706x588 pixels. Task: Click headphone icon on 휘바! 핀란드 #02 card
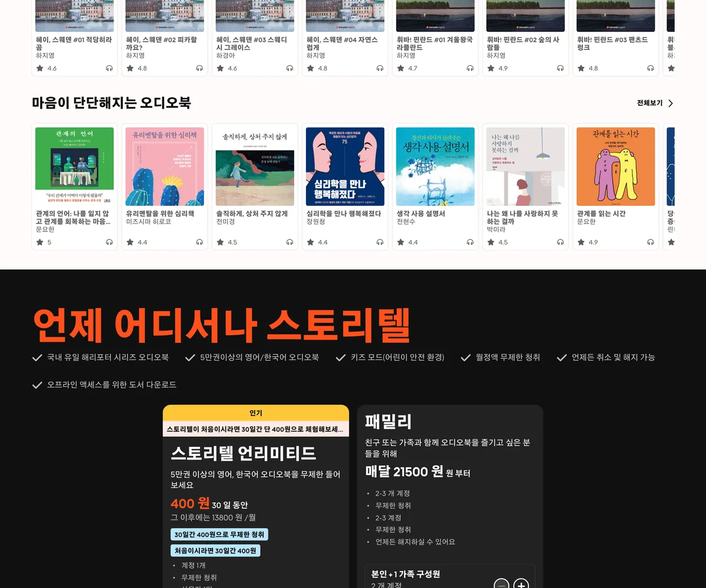[x=560, y=68]
